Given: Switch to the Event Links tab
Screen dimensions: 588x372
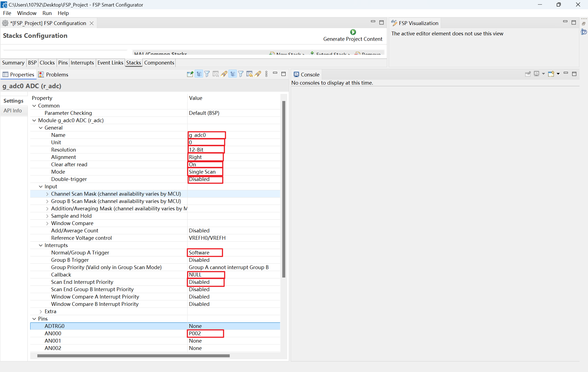Looking at the screenshot, I should pos(110,63).
